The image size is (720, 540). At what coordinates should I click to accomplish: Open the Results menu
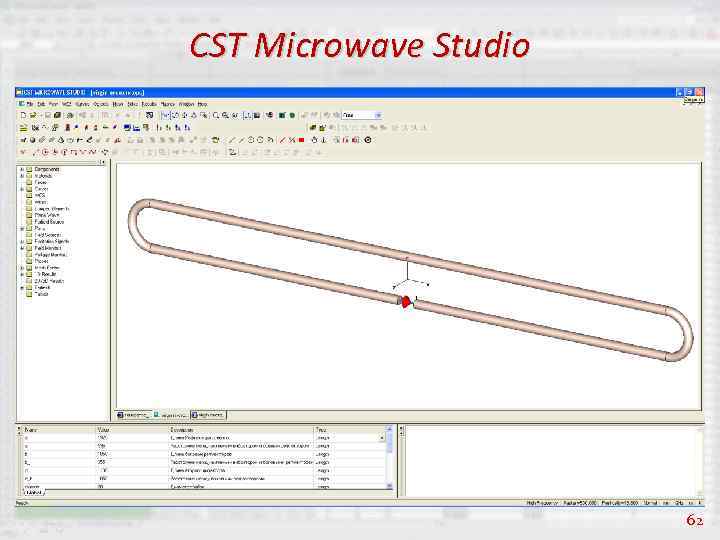[x=149, y=104]
